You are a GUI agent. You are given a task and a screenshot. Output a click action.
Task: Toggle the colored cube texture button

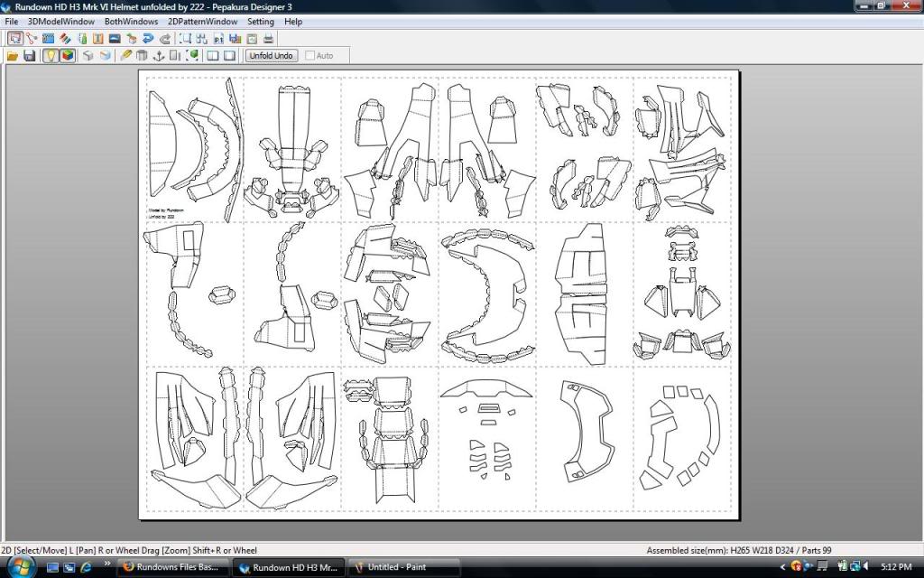(x=68, y=55)
